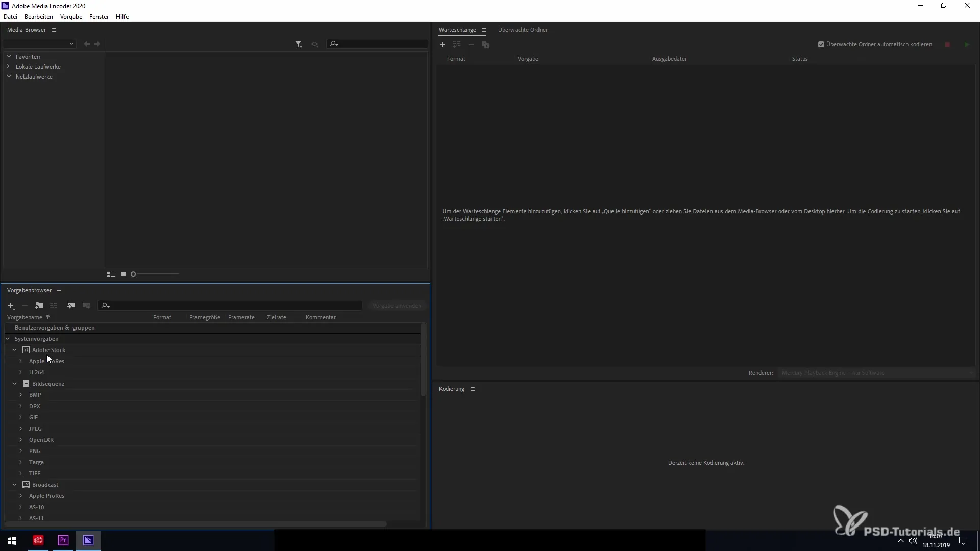The image size is (980, 551).
Task: Sort presets by Vorgabename column header
Action: tap(24, 318)
